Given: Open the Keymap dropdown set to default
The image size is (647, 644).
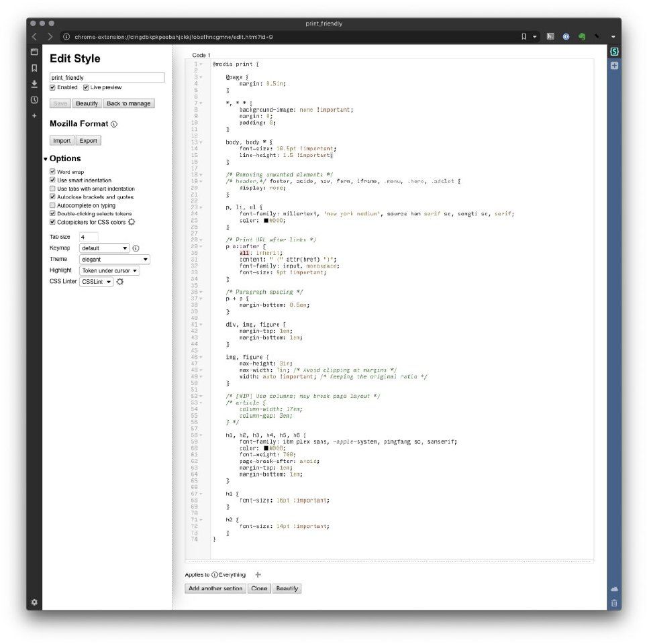Looking at the screenshot, I should click(x=104, y=248).
